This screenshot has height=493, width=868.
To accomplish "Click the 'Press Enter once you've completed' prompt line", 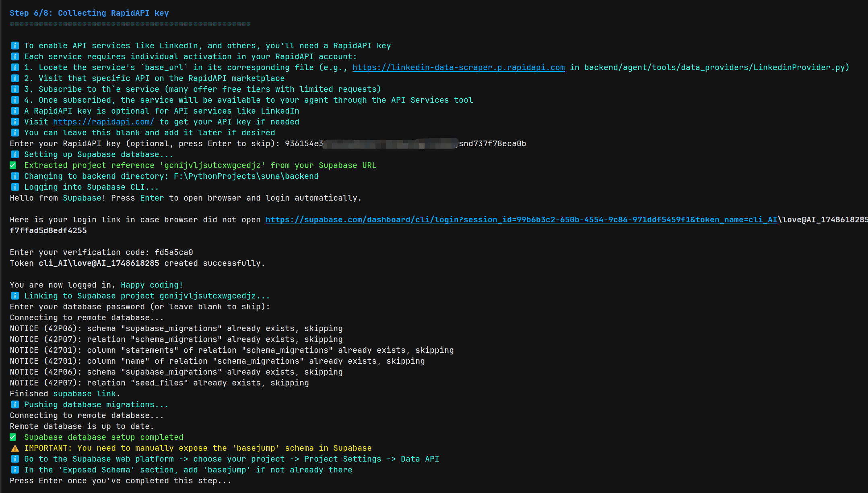I will click(120, 481).
